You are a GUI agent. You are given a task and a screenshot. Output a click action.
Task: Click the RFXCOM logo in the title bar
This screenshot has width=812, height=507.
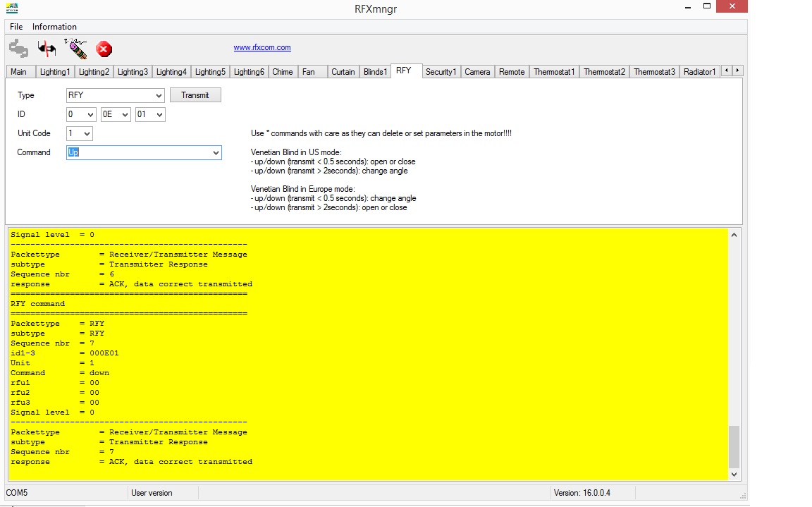coord(12,8)
